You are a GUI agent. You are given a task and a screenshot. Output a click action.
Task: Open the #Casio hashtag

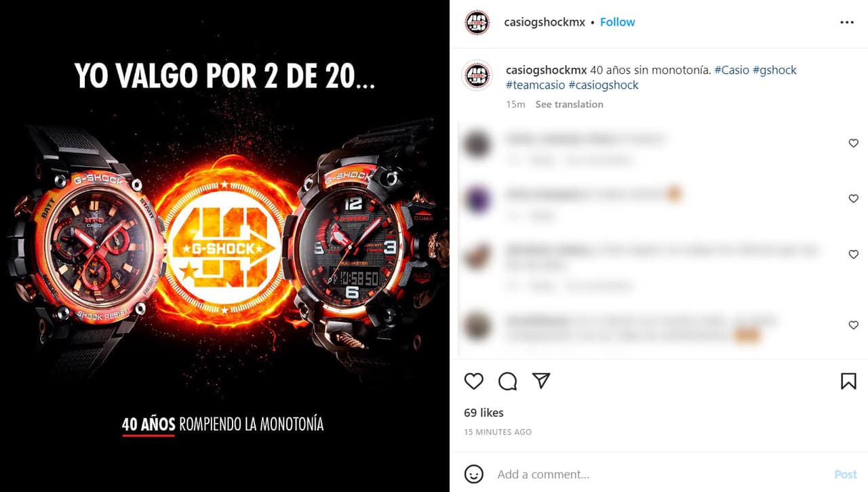(x=732, y=70)
